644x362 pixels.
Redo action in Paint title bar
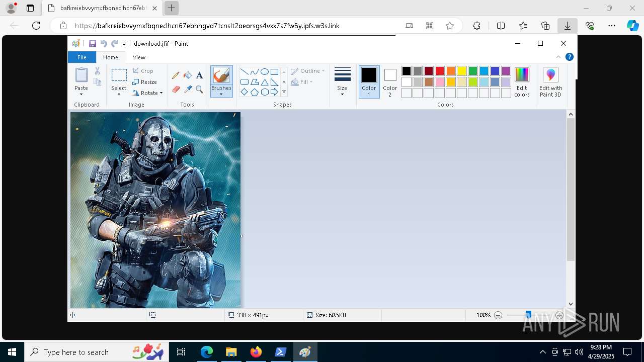114,44
